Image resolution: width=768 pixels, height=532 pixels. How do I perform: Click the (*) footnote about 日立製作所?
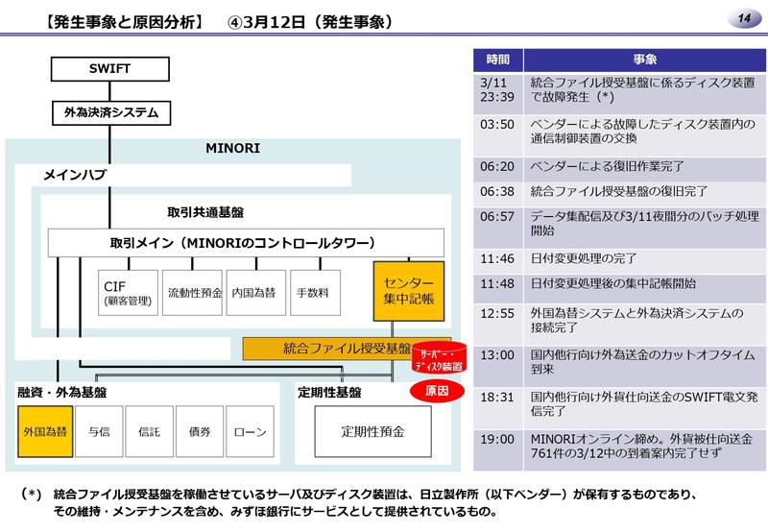(x=360, y=495)
